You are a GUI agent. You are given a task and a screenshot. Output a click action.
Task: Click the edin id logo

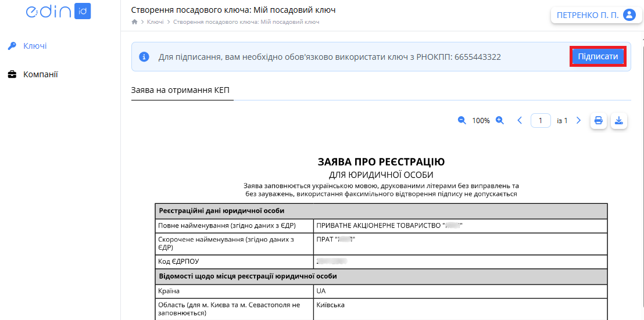(x=58, y=12)
